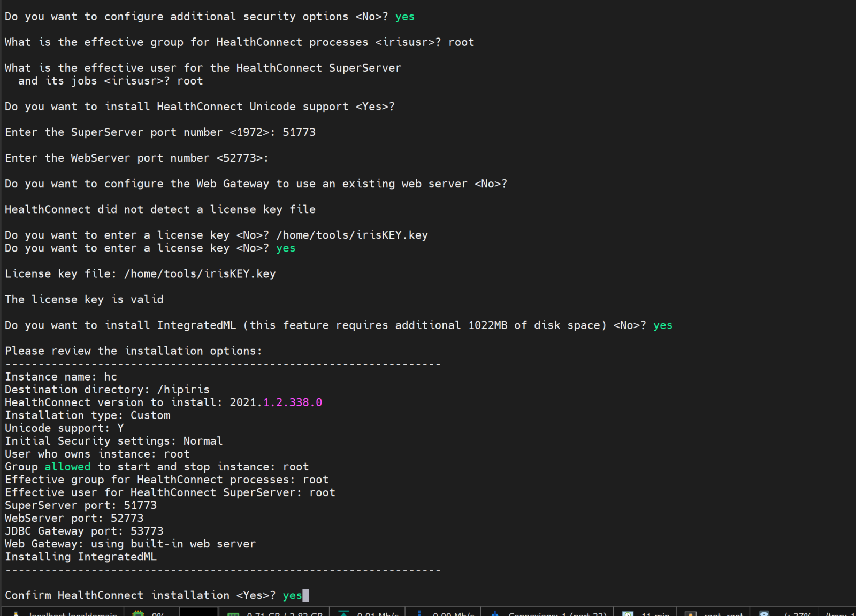Click 'What is the effective user' SuperServer line
Viewport: 856px width, 616px height.
[x=203, y=68]
